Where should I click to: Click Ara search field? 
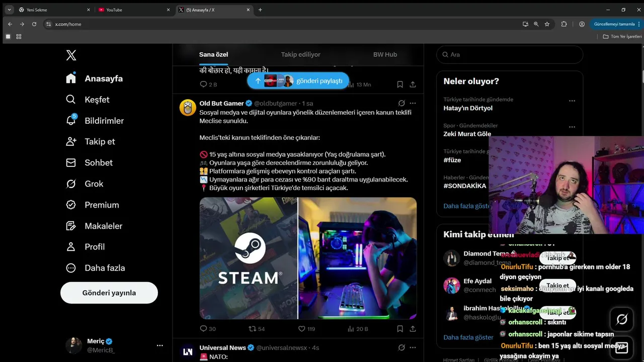coord(510,54)
